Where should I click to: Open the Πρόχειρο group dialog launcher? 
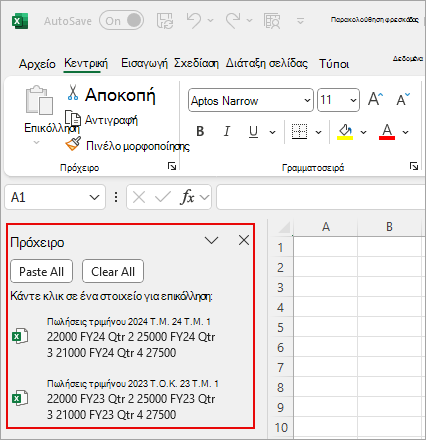tap(172, 166)
